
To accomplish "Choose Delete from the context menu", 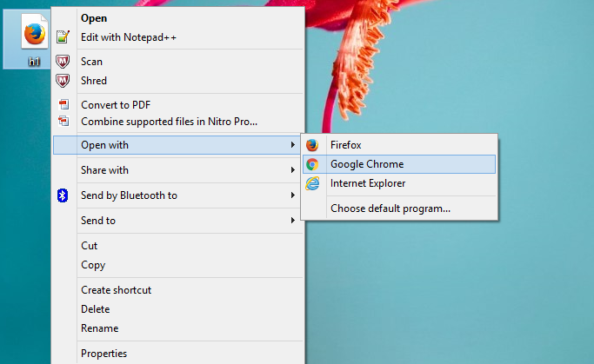I will coord(178,309).
